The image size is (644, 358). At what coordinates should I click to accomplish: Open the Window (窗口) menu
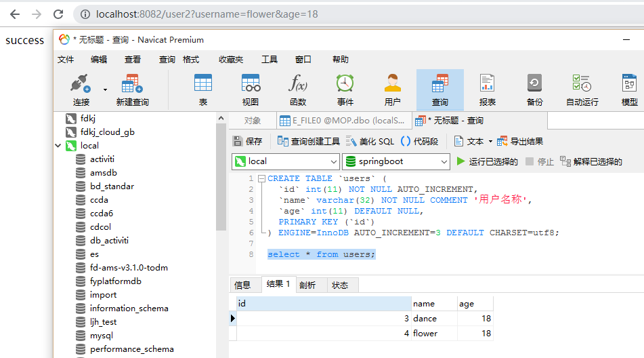click(x=303, y=60)
